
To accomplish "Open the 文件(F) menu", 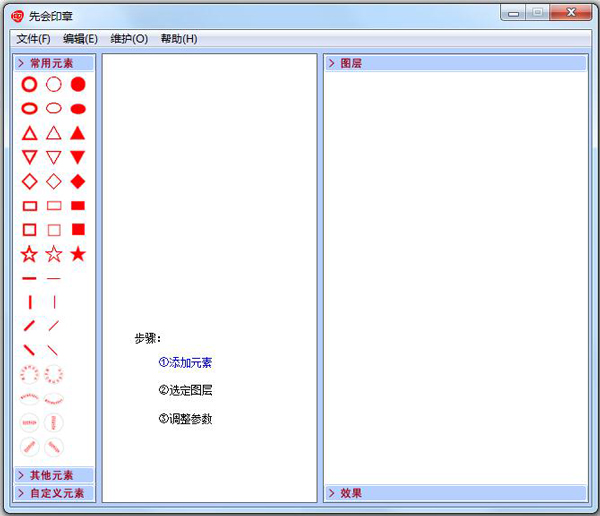I will 33,39.
